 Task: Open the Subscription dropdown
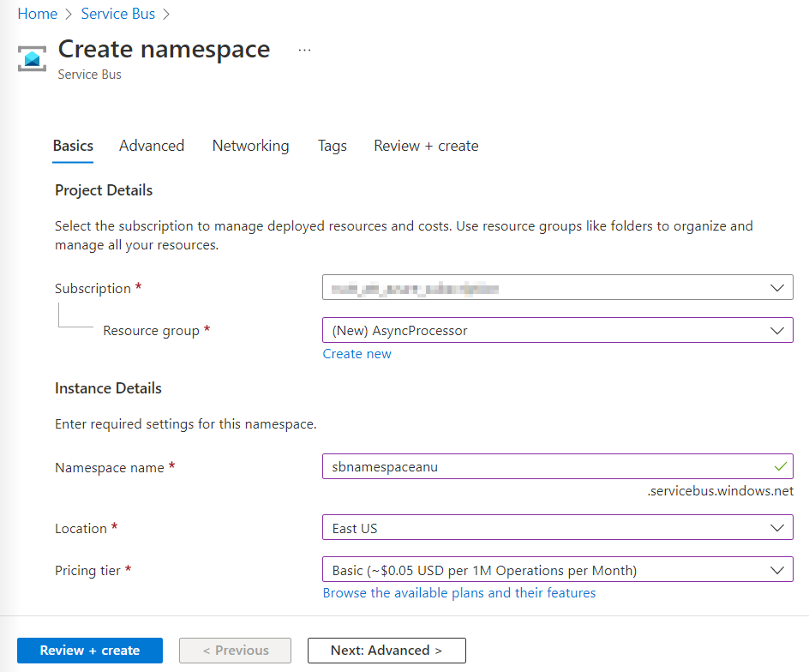coord(776,287)
